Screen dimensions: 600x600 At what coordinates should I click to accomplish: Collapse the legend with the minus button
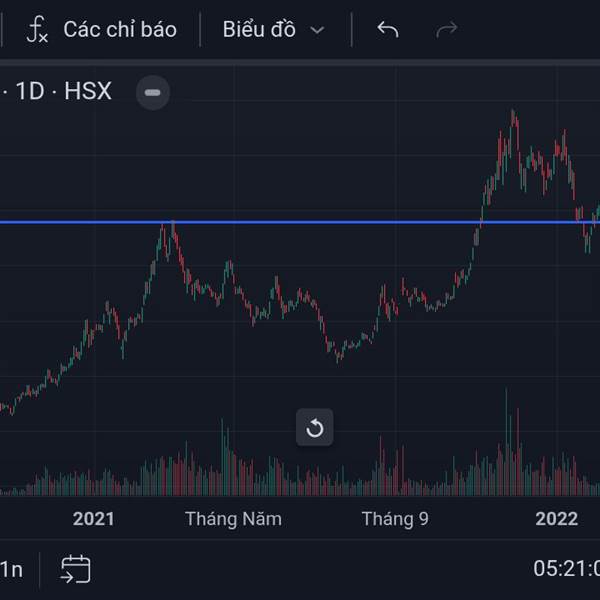[153, 92]
